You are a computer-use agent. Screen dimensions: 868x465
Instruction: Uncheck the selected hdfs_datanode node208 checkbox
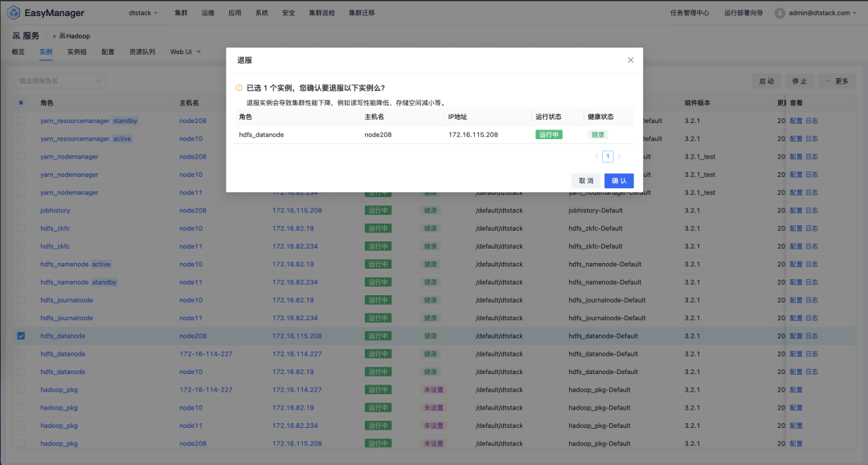pyautogui.click(x=22, y=336)
